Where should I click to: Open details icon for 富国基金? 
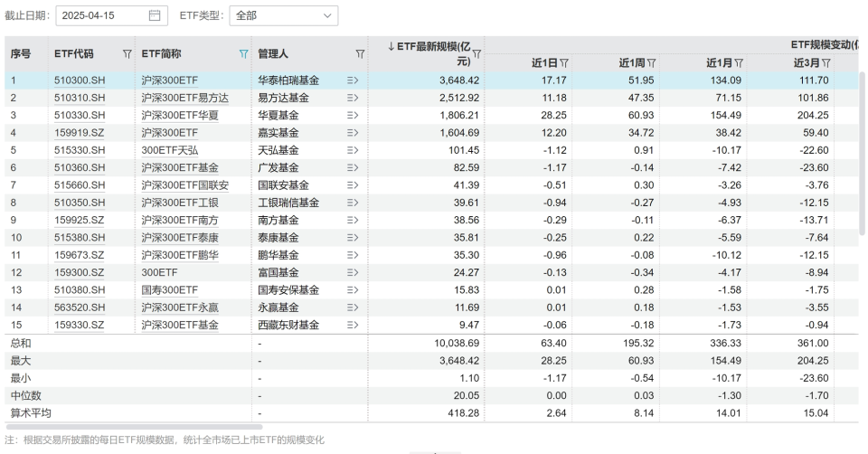353,272
